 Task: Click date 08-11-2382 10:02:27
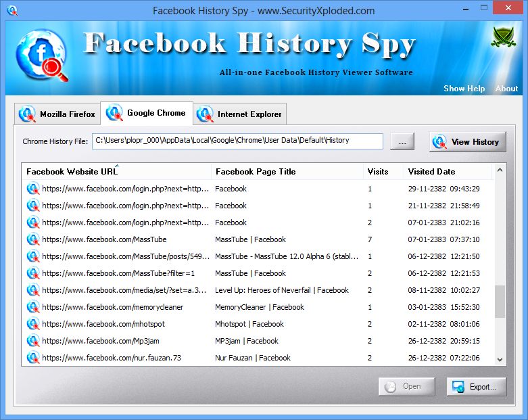(443, 290)
